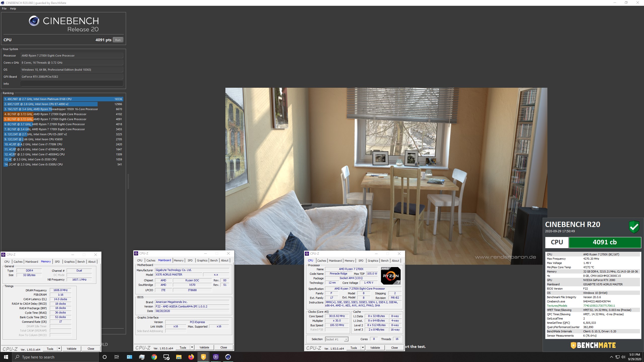Open Tools dropdown arrow in CPU-Z CPU window

pos(363,348)
